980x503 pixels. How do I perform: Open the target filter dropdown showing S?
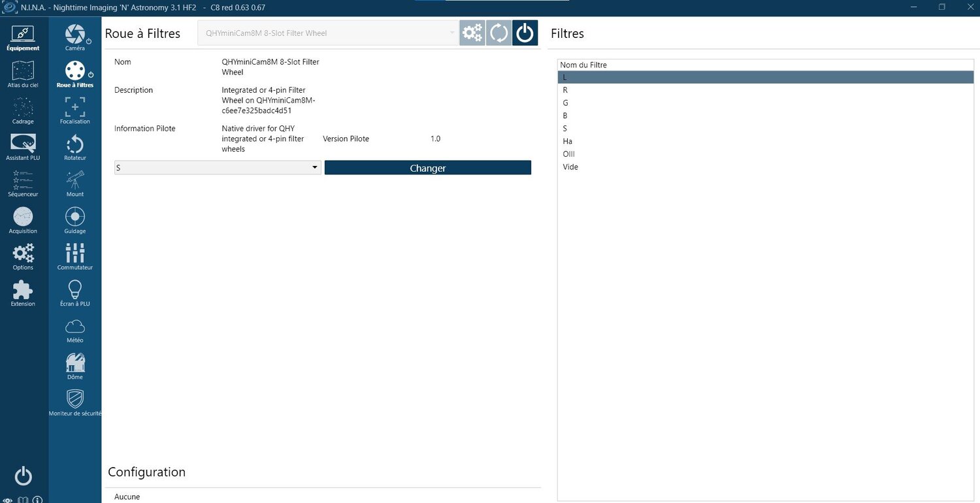(218, 168)
